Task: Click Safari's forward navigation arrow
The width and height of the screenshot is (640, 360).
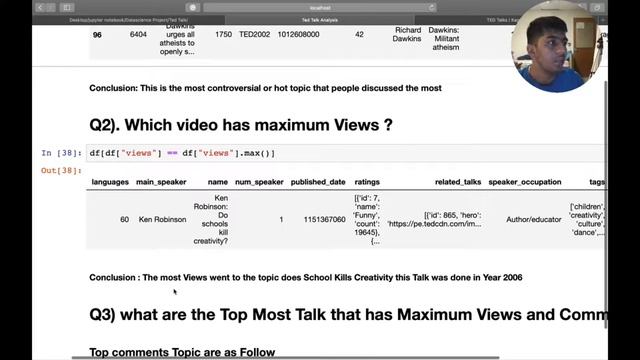Action: point(51,7)
